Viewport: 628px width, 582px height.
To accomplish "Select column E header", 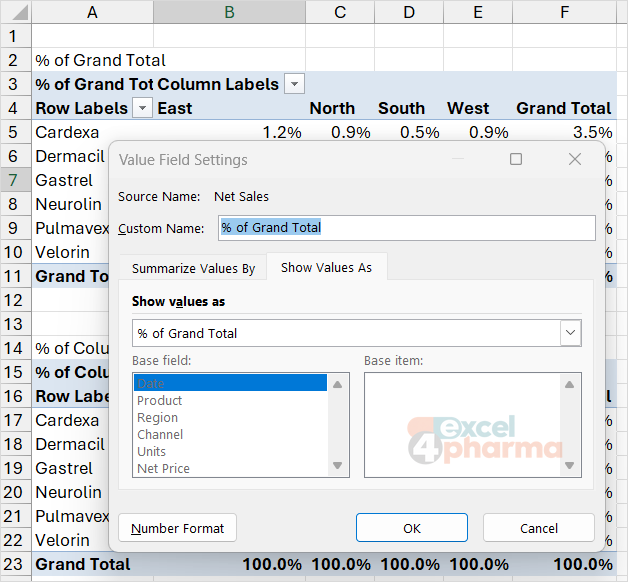I will point(478,12).
